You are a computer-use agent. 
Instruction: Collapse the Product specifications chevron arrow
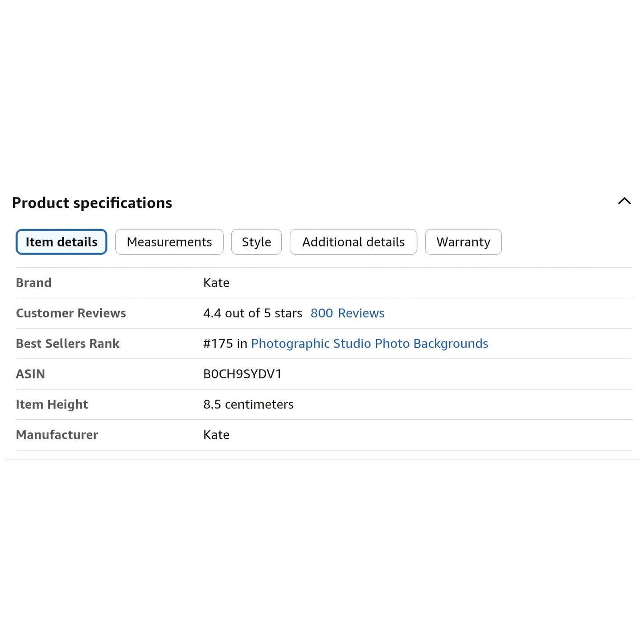pyautogui.click(x=624, y=201)
